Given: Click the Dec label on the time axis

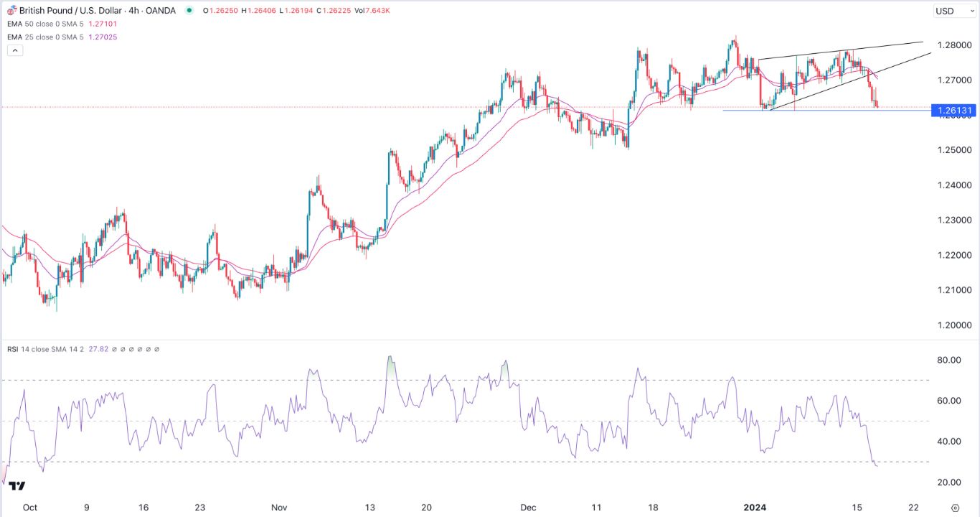Looking at the screenshot, I should click(528, 507).
